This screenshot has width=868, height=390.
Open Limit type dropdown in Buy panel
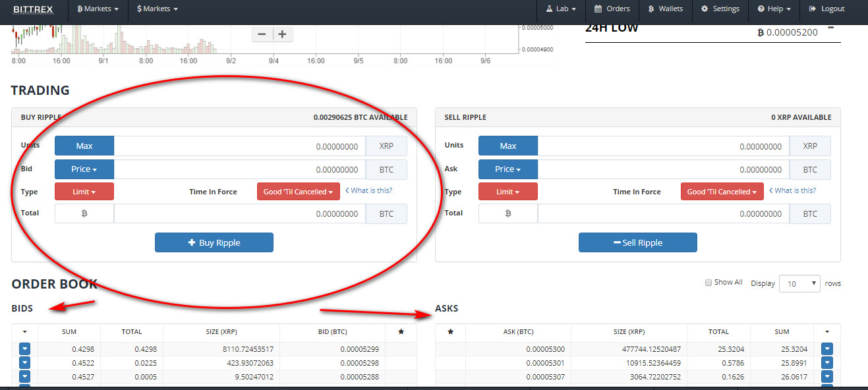point(84,192)
